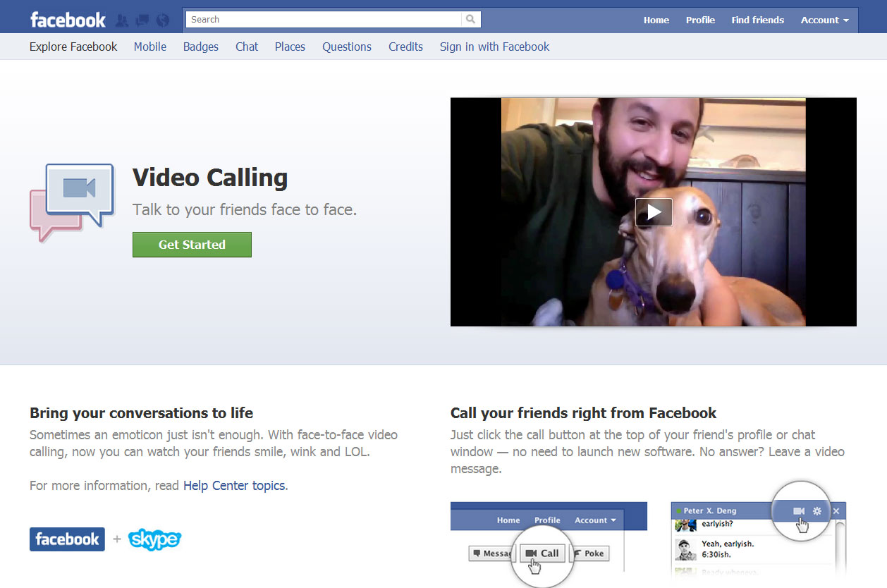Screen dimensions: 887x588
Task: Select Explore Facebook tab
Action: coord(73,47)
